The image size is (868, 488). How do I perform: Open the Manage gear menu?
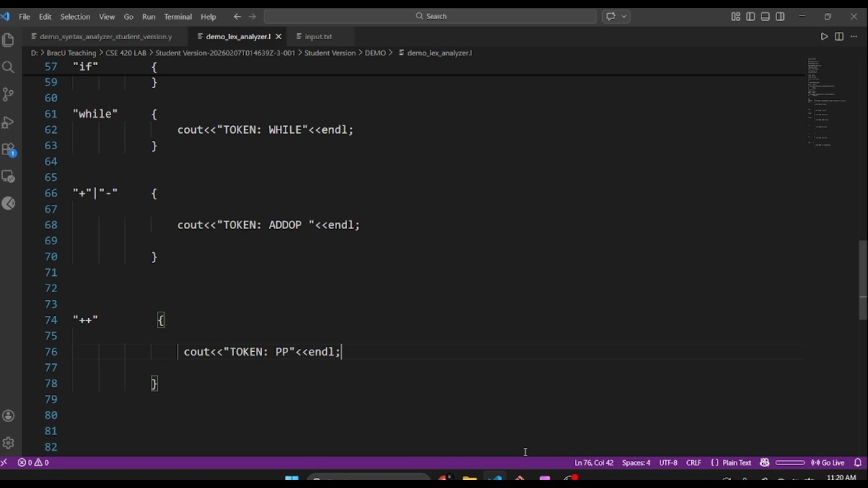(x=9, y=443)
